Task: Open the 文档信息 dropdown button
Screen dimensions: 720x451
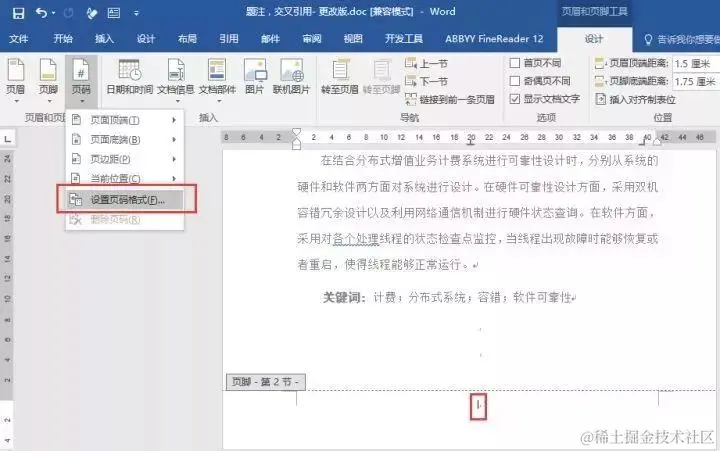Action: click(x=176, y=80)
